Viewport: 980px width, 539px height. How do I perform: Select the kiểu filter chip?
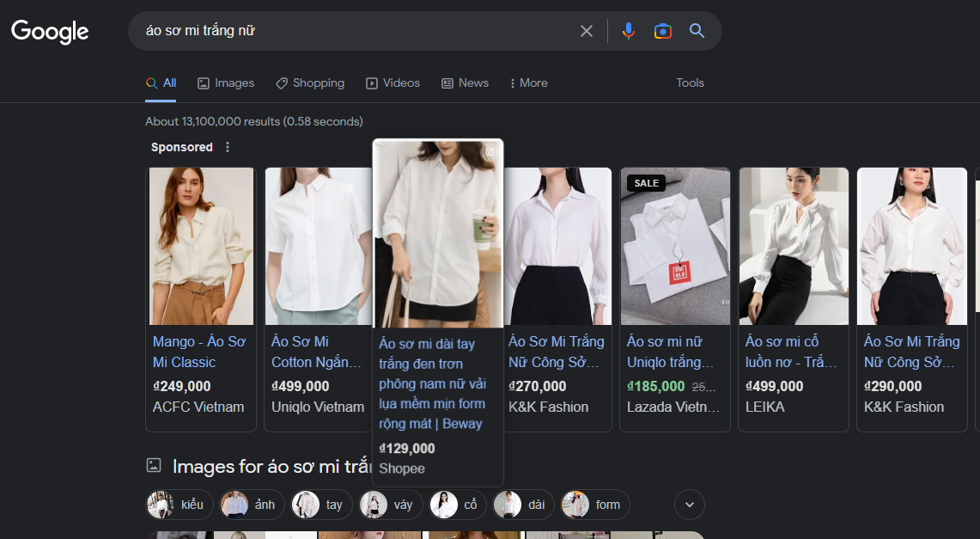180,505
